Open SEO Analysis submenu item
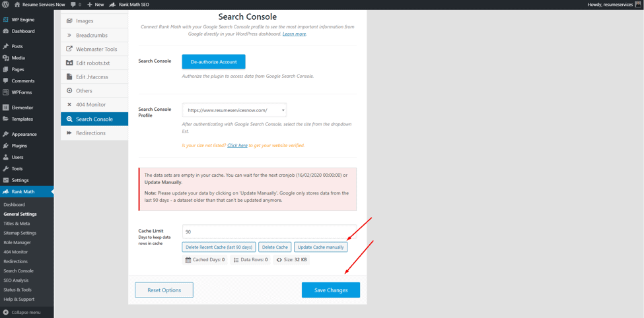644x318 pixels. (x=16, y=280)
